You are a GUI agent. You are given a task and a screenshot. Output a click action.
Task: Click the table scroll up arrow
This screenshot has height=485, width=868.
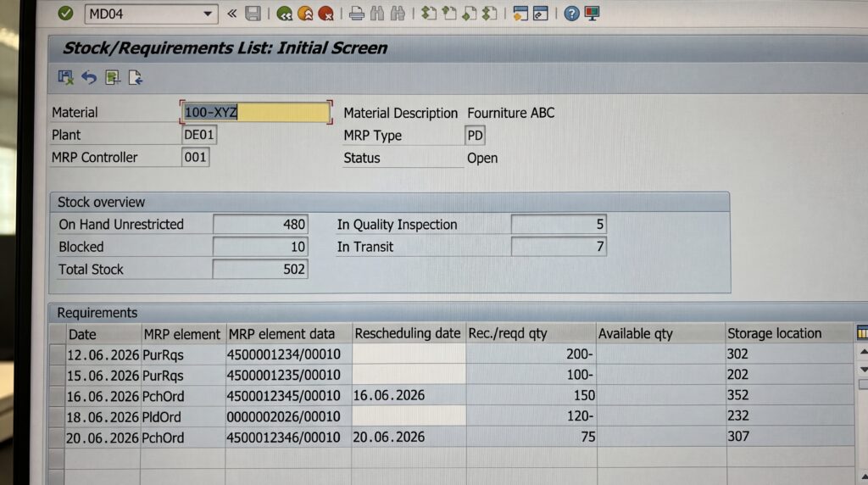[863, 352]
